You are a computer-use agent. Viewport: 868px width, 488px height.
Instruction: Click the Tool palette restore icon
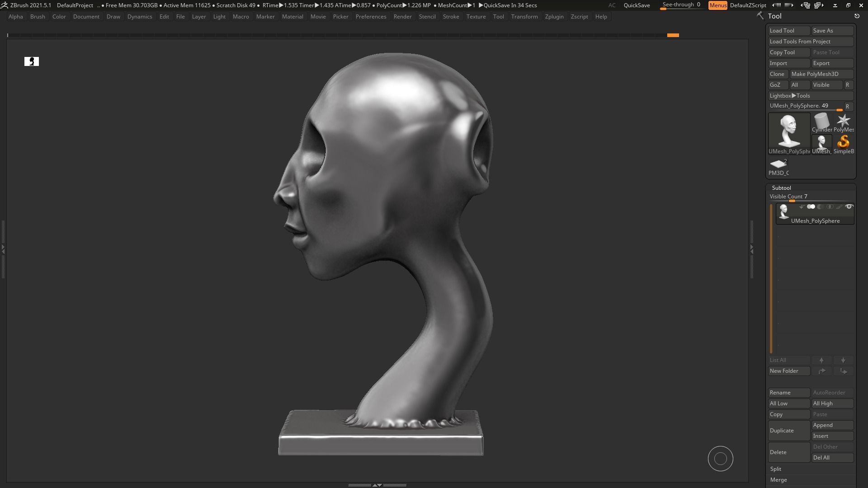click(857, 16)
